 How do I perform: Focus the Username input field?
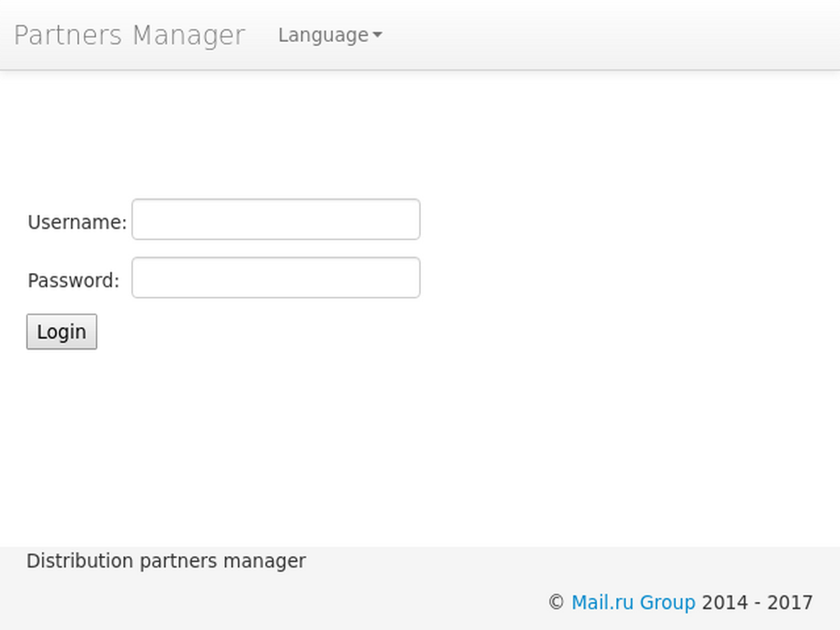(x=276, y=219)
